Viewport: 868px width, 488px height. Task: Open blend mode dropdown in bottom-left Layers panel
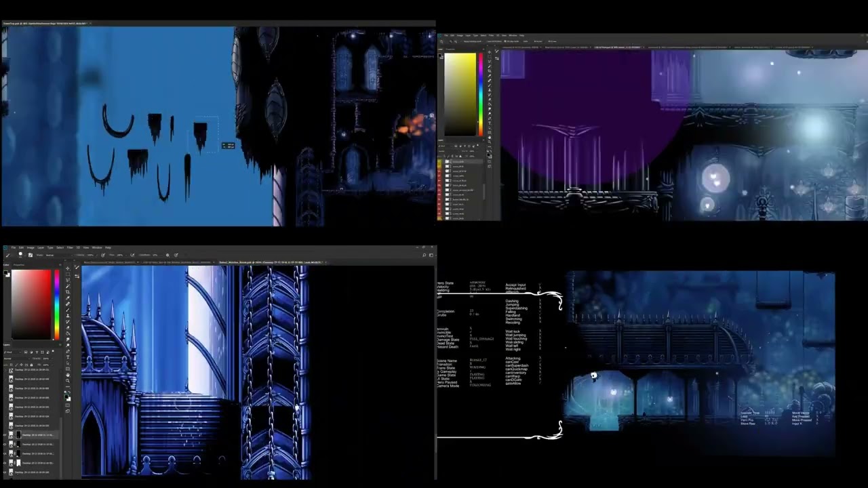16,359
